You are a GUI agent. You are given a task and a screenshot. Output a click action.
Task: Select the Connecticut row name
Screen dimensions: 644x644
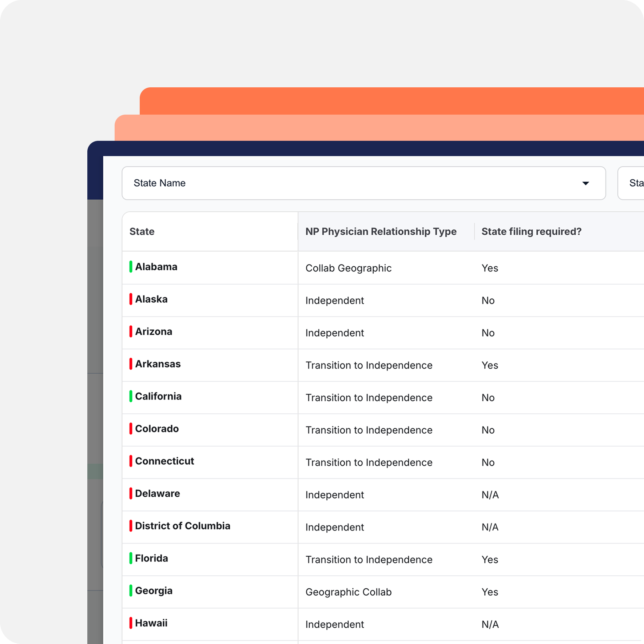tap(164, 461)
